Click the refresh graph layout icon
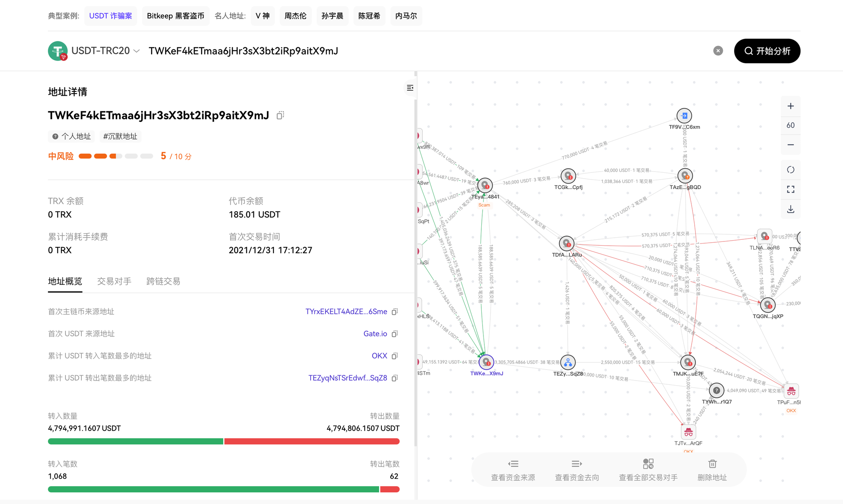This screenshot has height=504, width=843. (790, 170)
